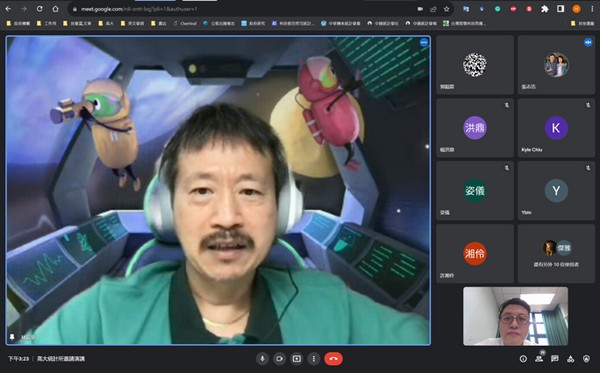The width and height of the screenshot is (600, 373).
Task: Select the tile with the QR-pattern avatar
Action: coord(475,65)
